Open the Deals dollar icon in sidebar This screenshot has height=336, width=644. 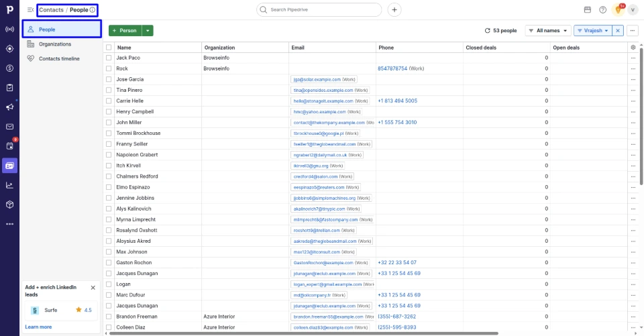tap(9, 68)
